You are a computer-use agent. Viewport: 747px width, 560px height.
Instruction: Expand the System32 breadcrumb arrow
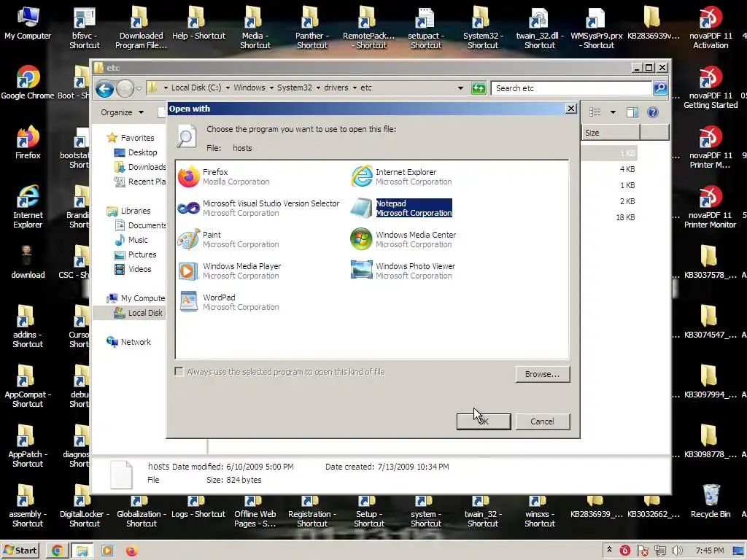point(318,88)
